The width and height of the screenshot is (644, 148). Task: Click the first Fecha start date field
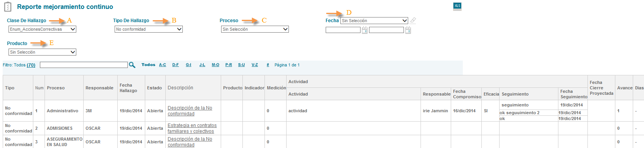click(343, 30)
